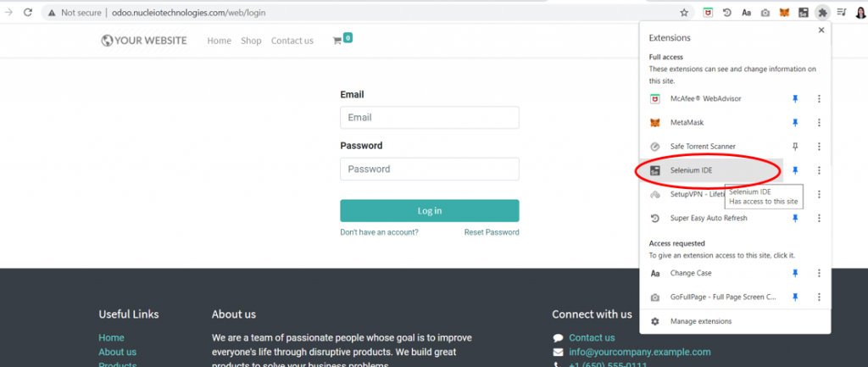Close the Extensions popup

pyautogui.click(x=821, y=31)
